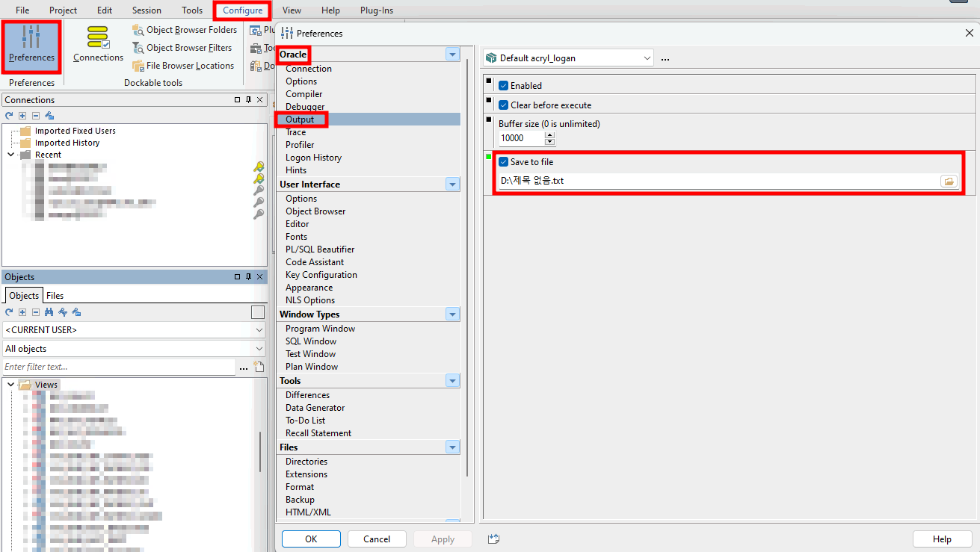
Task: Click the last gray key connection icon
Action: tap(259, 214)
